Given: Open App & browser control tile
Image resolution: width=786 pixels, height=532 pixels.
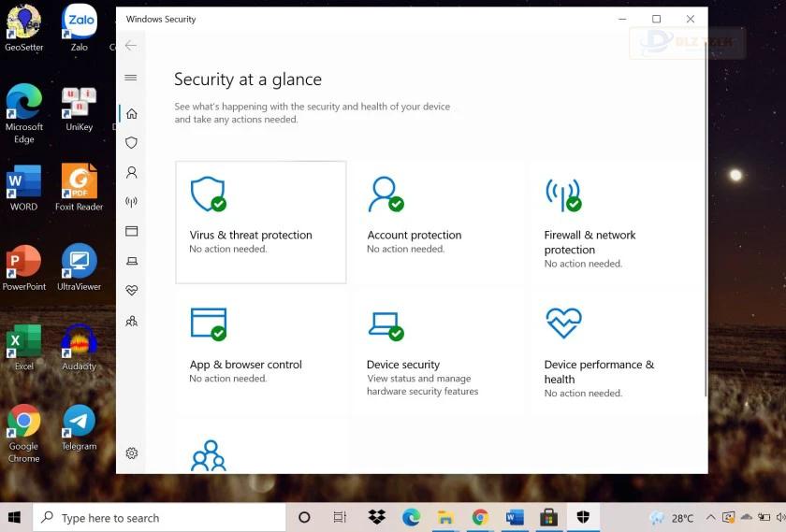Looking at the screenshot, I should (x=261, y=352).
